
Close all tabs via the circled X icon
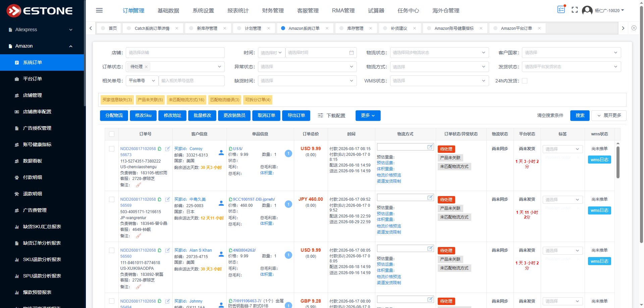click(634, 28)
